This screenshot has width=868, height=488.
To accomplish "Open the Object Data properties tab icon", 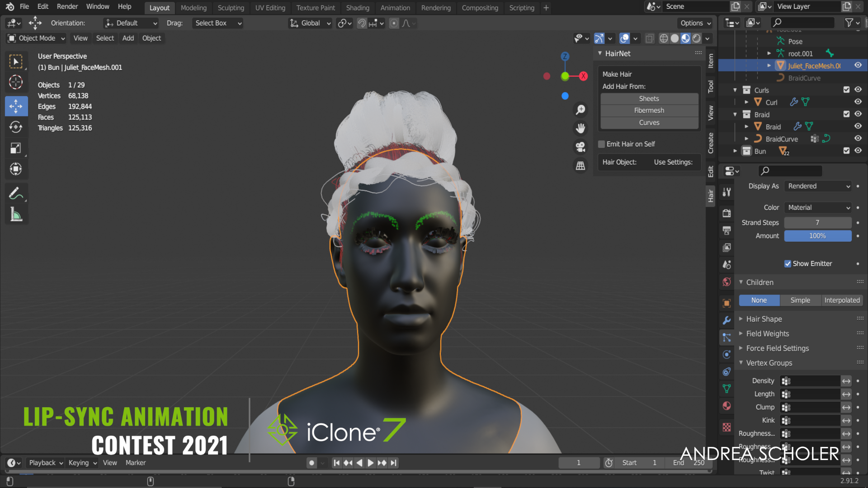I will pos(726,389).
